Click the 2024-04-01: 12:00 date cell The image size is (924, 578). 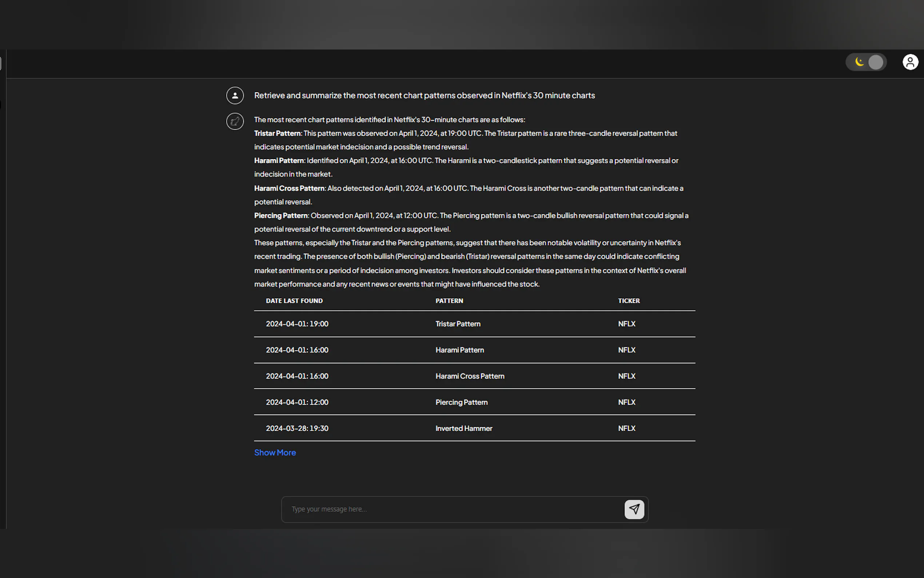[297, 402]
